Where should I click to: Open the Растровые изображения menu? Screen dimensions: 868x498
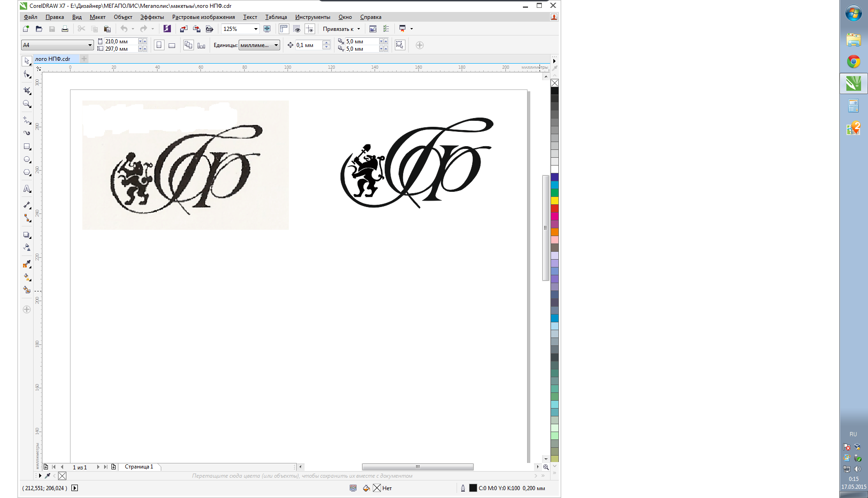point(203,17)
